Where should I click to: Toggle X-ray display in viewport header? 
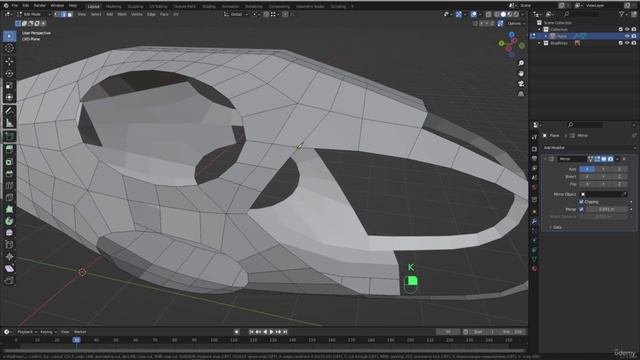489,14
